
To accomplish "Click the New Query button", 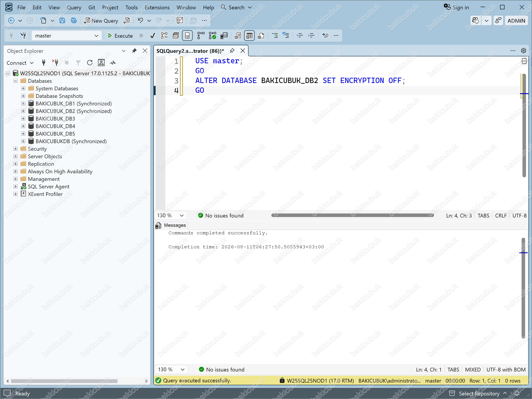I will [101, 21].
